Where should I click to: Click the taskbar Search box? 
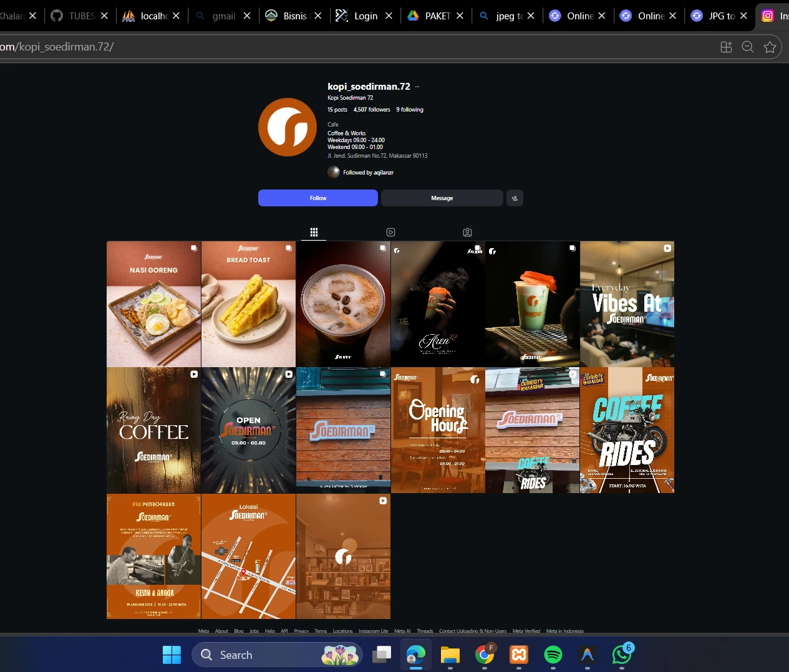coord(277,655)
